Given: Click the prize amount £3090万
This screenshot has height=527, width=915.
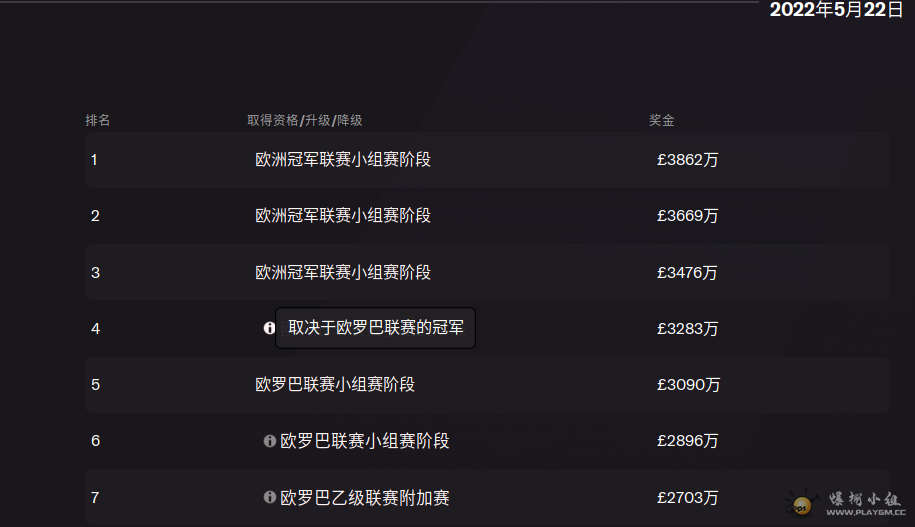Looking at the screenshot, I should click(x=689, y=385).
